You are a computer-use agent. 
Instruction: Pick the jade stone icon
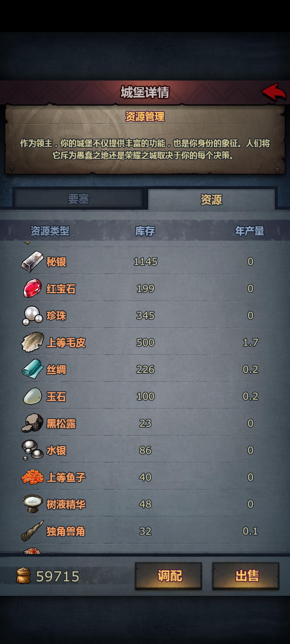click(32, 396)
